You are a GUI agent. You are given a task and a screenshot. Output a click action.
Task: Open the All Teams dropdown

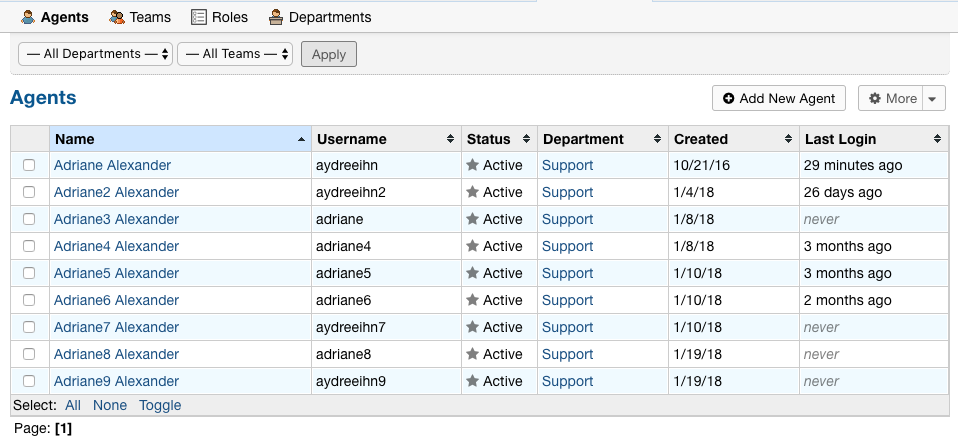click(236, 54)
